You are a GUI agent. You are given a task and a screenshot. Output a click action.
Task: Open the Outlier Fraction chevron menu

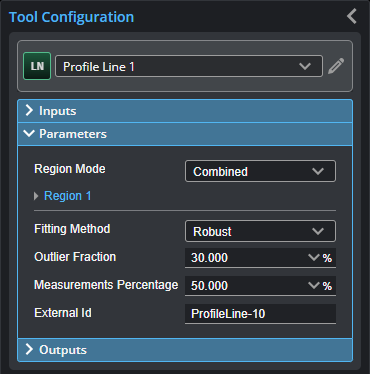pos(314,257)
